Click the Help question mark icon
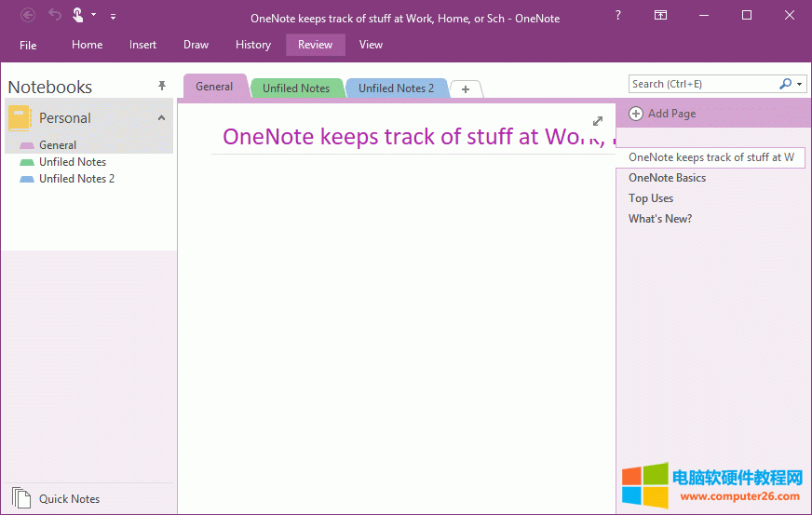The image size is (812, 515). 617,16
